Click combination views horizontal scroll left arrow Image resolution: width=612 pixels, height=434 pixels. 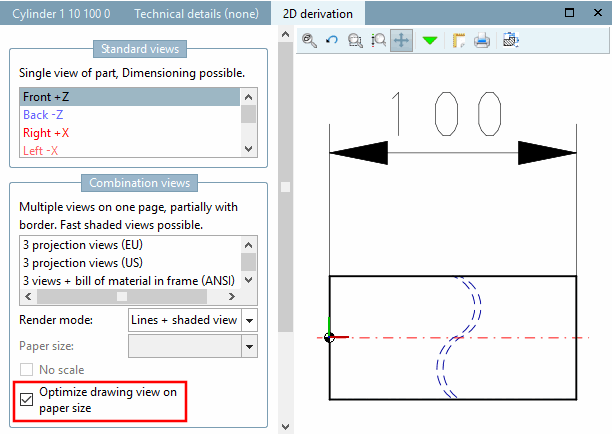tap(28, 297)
